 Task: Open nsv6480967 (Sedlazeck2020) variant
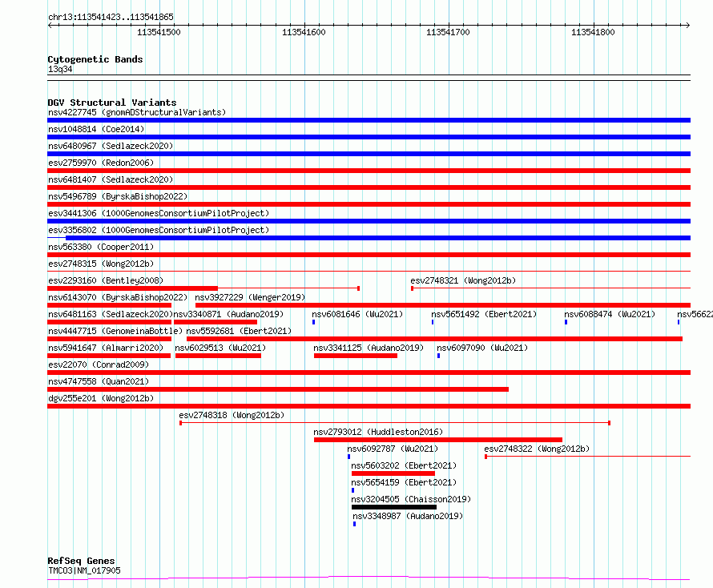pyautogui.click(x=111, y=146)
